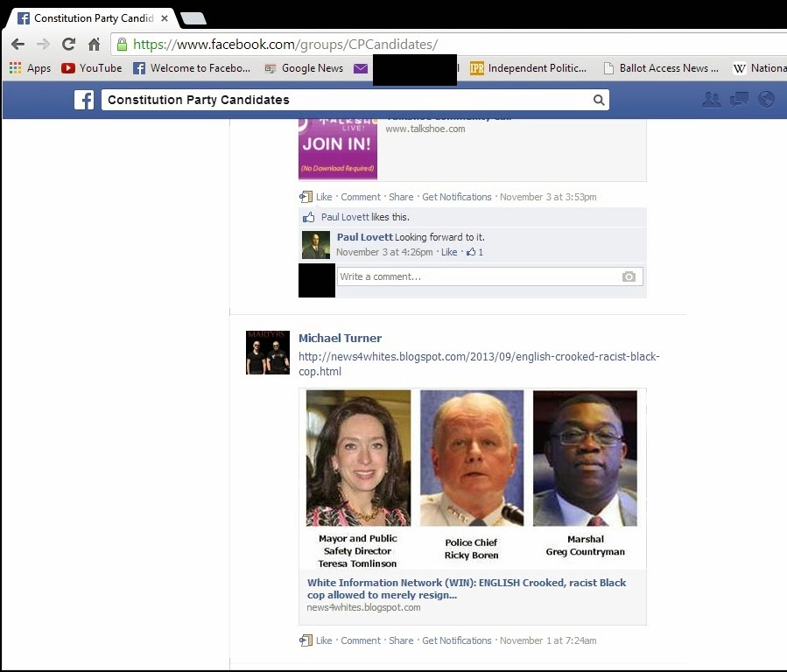Viewport: 787px width, 672px height.
Task: Attach a photo using camera icon
Action: point(629,276)
